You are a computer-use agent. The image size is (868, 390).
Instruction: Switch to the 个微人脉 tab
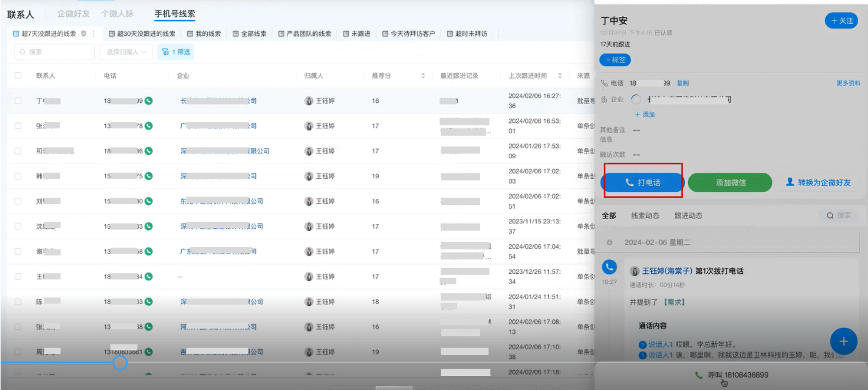click(x=117, y=13)
